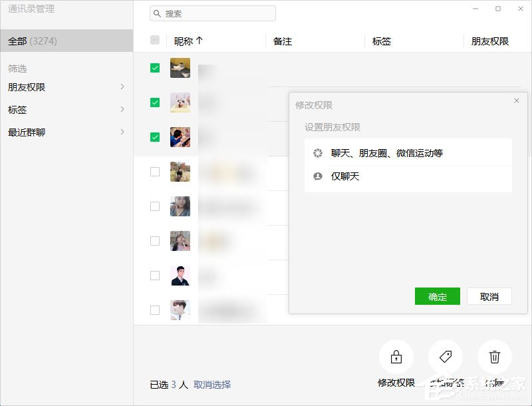
Task: Click the first contact's avatar thumbnail
Action: click(180, 67)
